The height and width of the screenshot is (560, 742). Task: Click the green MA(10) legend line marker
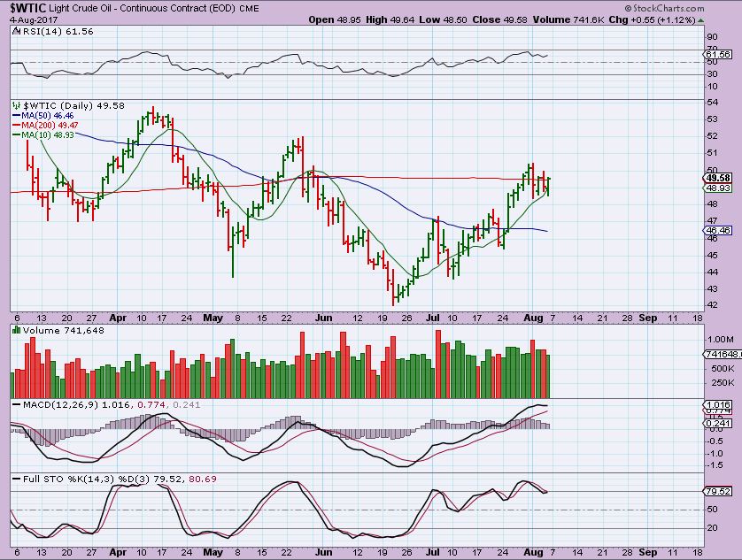[16, 134]
